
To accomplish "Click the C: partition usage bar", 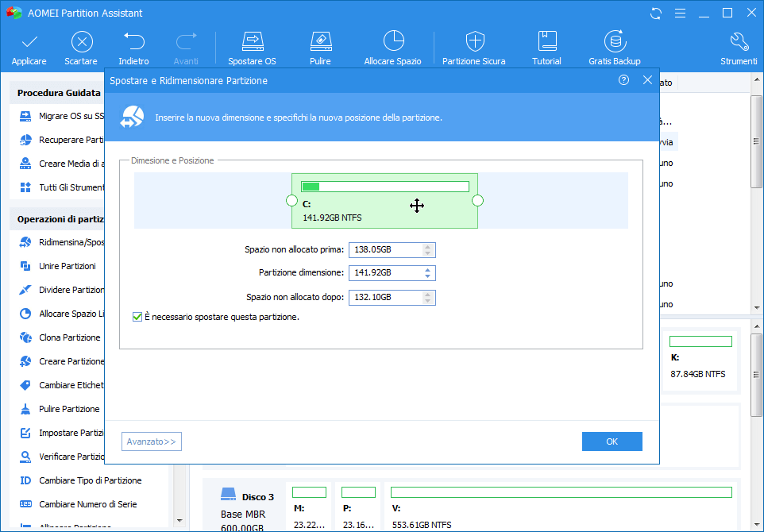I will 385,187.
